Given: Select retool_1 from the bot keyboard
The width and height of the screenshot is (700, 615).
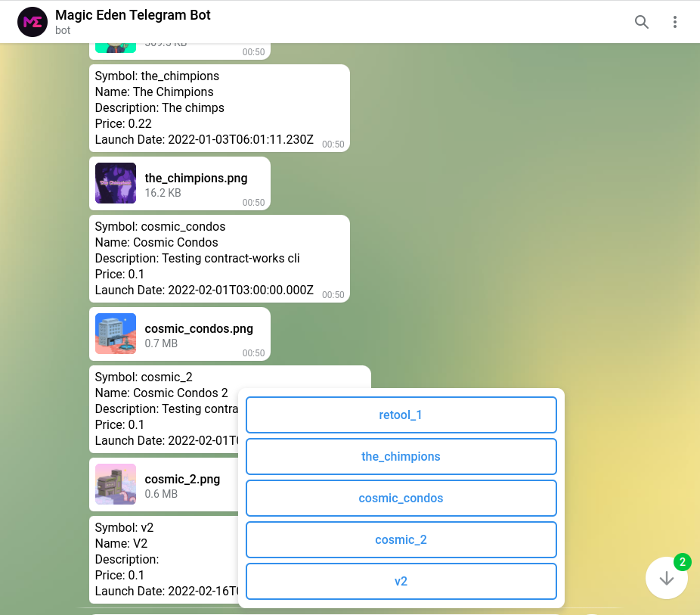Looking at the screenshot, I should 401,415.
